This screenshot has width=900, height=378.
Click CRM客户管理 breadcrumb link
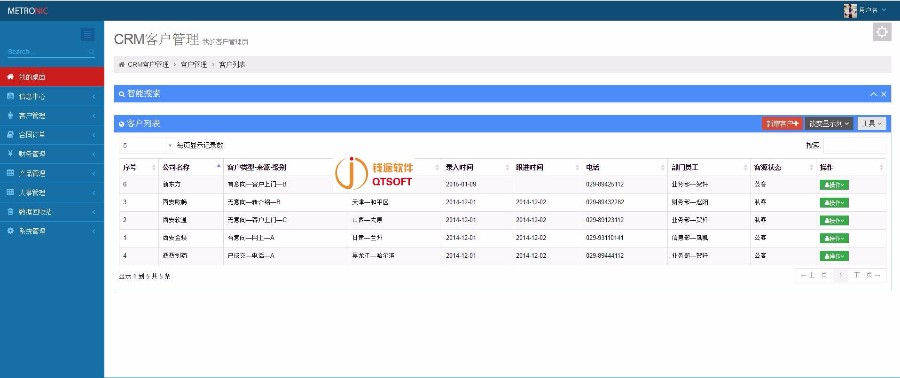pyautogui.click(x=148, y=65)
